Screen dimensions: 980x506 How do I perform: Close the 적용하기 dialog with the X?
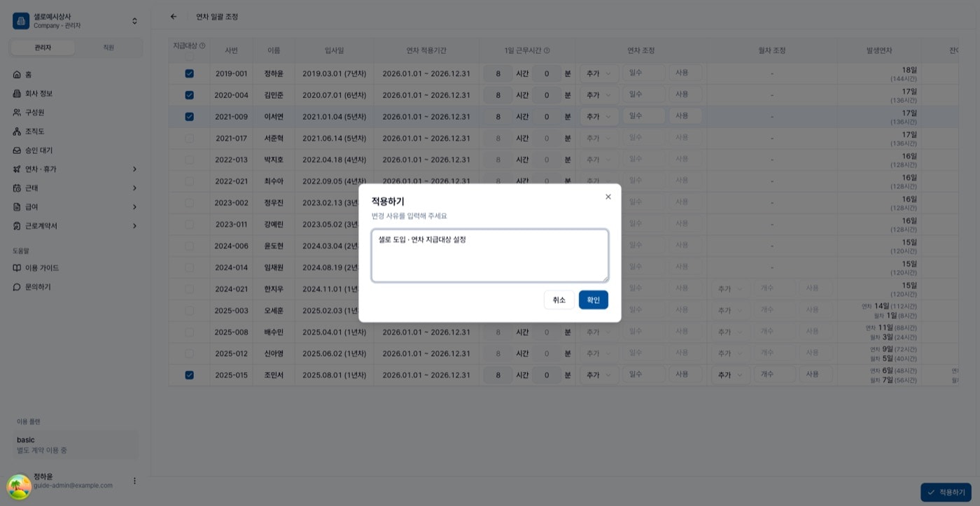[x=608, y=197]
